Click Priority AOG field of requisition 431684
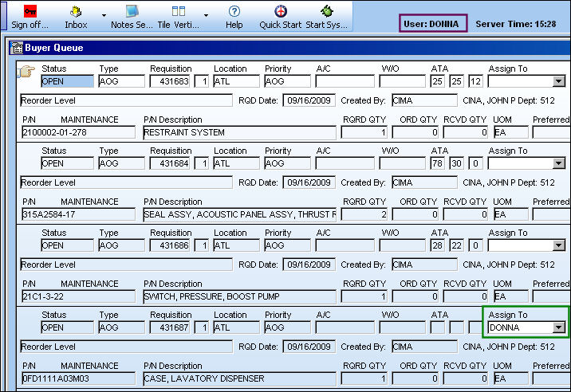571x392 pixels. coord(287,163)
